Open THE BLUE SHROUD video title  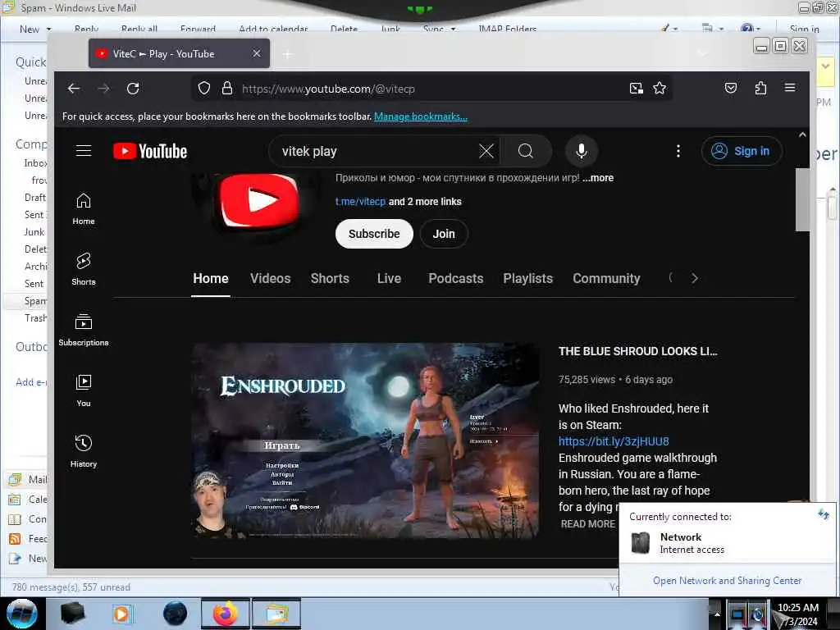pos(637,351)
